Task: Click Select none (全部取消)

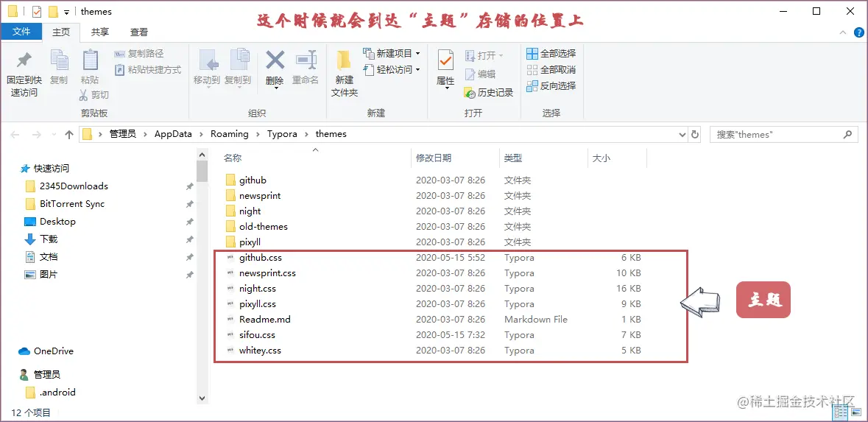Action: pyautogui.click(x=551, y=69)
